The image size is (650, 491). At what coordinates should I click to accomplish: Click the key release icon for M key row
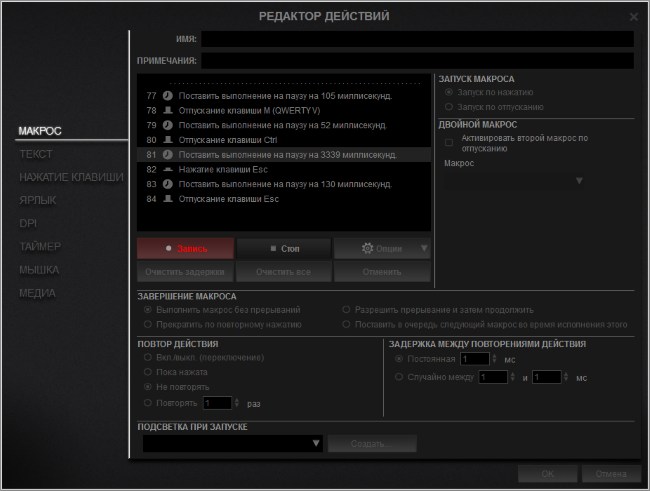click(168, 111)
